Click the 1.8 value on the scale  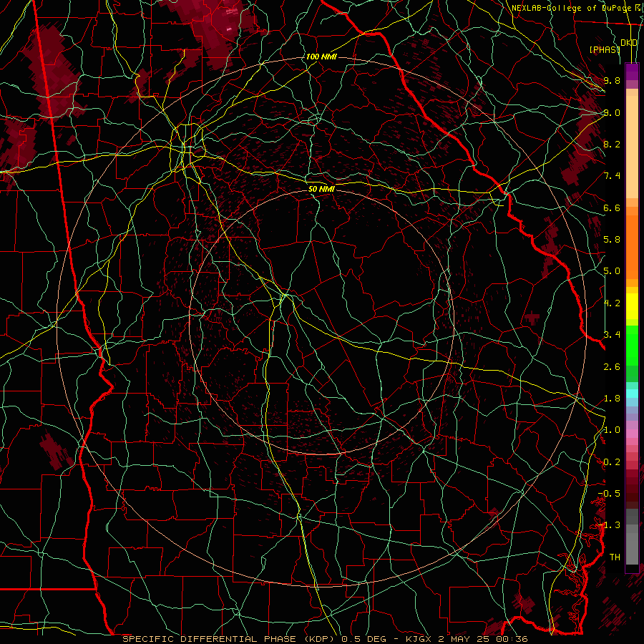[612, 399]
